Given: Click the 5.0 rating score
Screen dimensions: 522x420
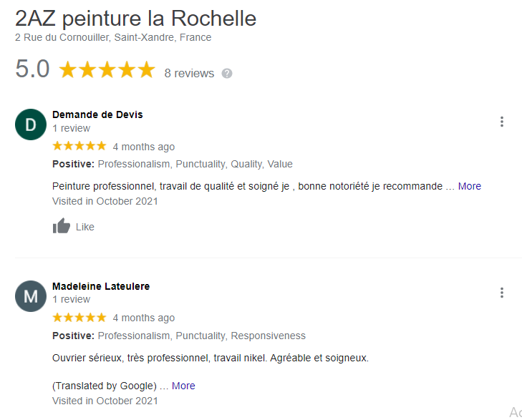Looking at the screenshot, I should pyautogui.click(x=32, y=69).
